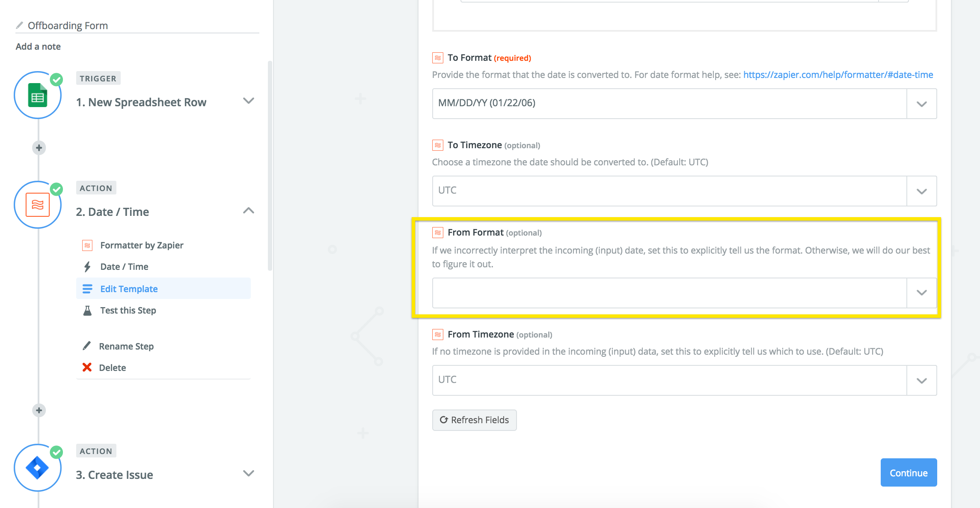This screenshot has height=508, width=980.
Task: Expand the New Spreadsheet Row step
Action: point(249,101)
